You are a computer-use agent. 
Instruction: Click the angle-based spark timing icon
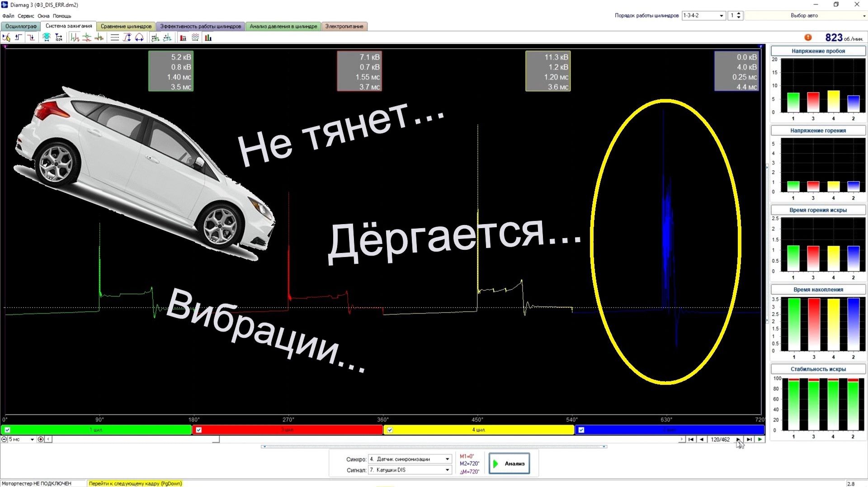167,37
